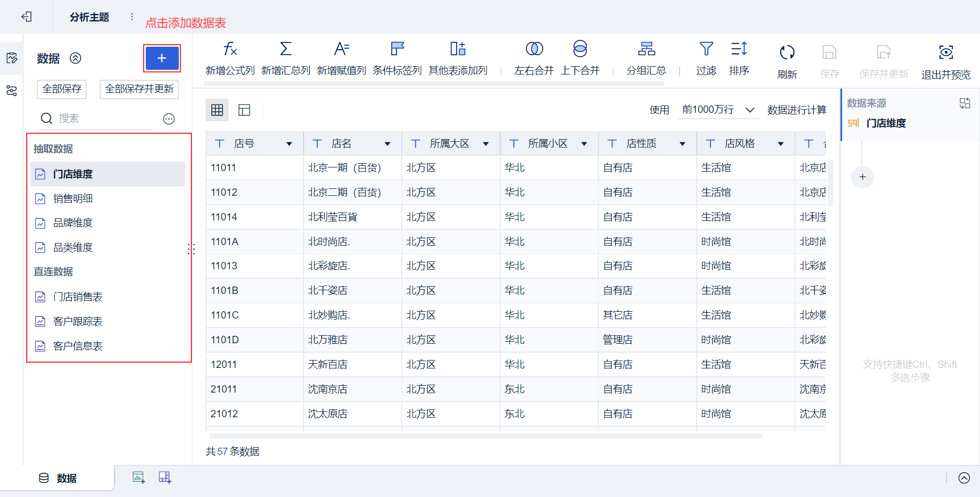Viewport: 980px width, 497px height.
Task: Exit and preview the data
Action: pos(945,60)
